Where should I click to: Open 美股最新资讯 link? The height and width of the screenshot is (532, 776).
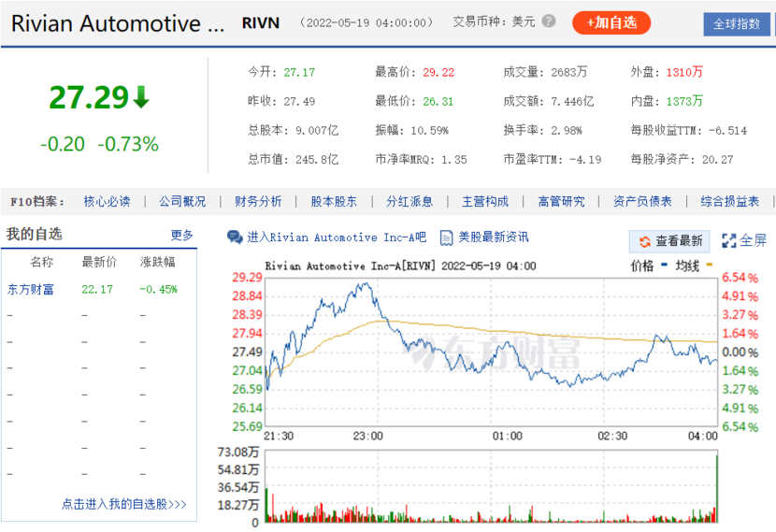pos(494,237)
